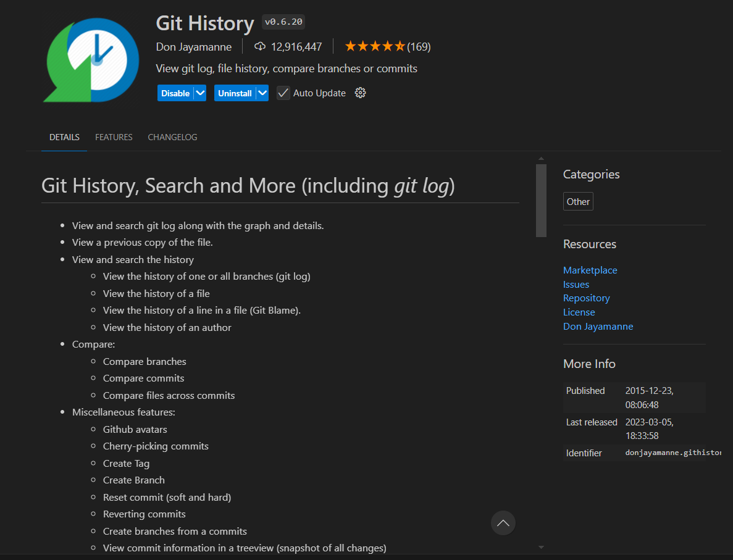Click 'Create Tag' list item

[x=126, y=463]
